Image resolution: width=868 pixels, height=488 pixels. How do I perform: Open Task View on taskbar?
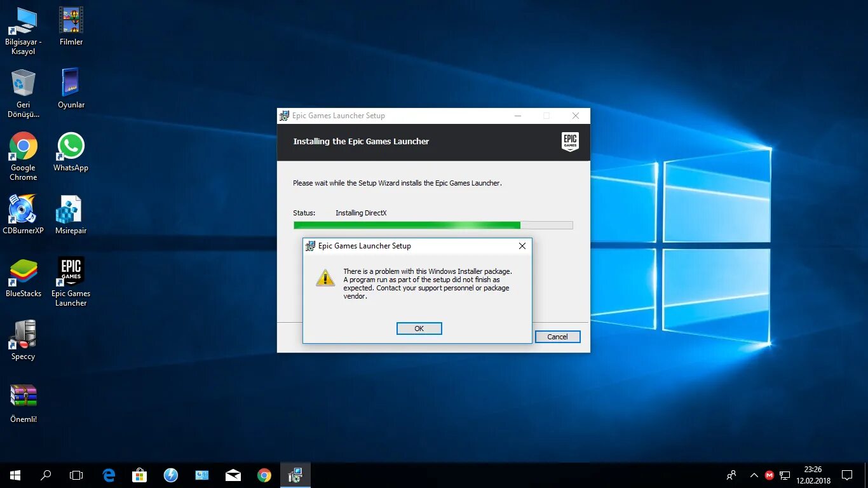[x=76, y=475]
